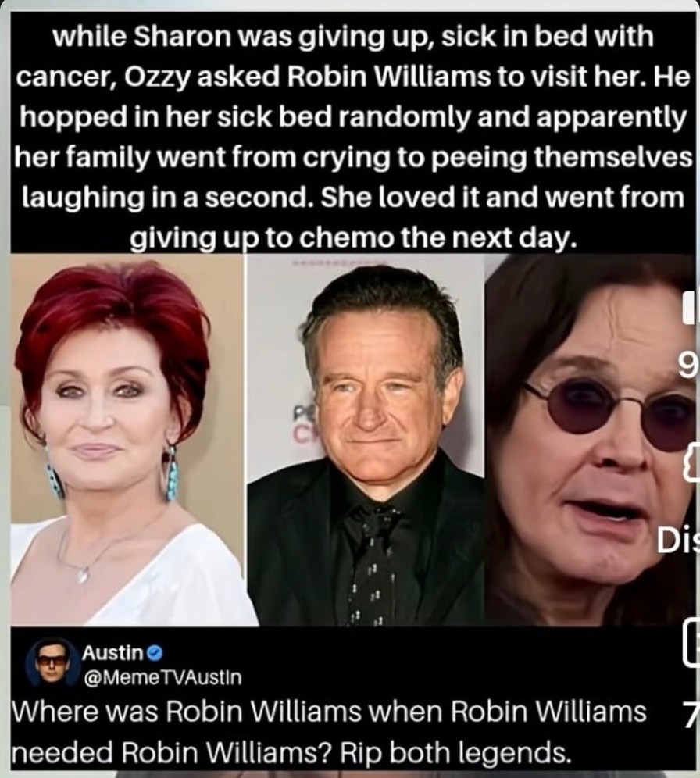Open the @MemeTVAustin handle link
Viewport: 700px width, 778px height.
[162, 676]
